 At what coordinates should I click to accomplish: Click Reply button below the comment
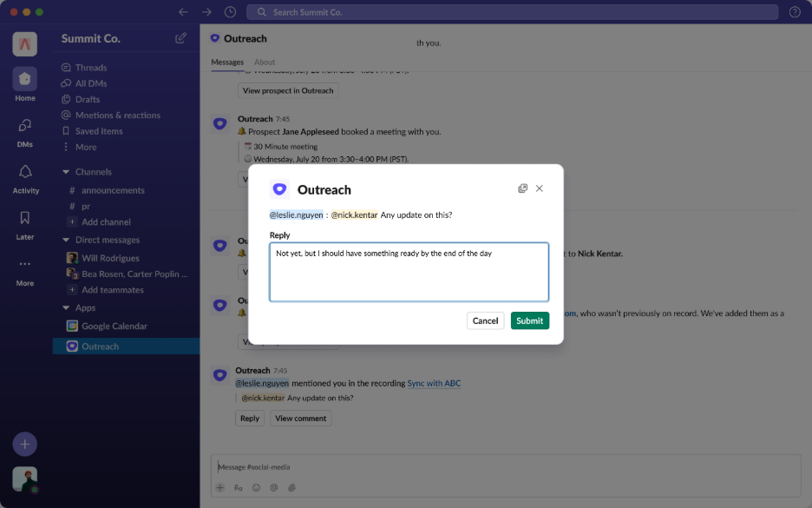click(x=250, y=419)
